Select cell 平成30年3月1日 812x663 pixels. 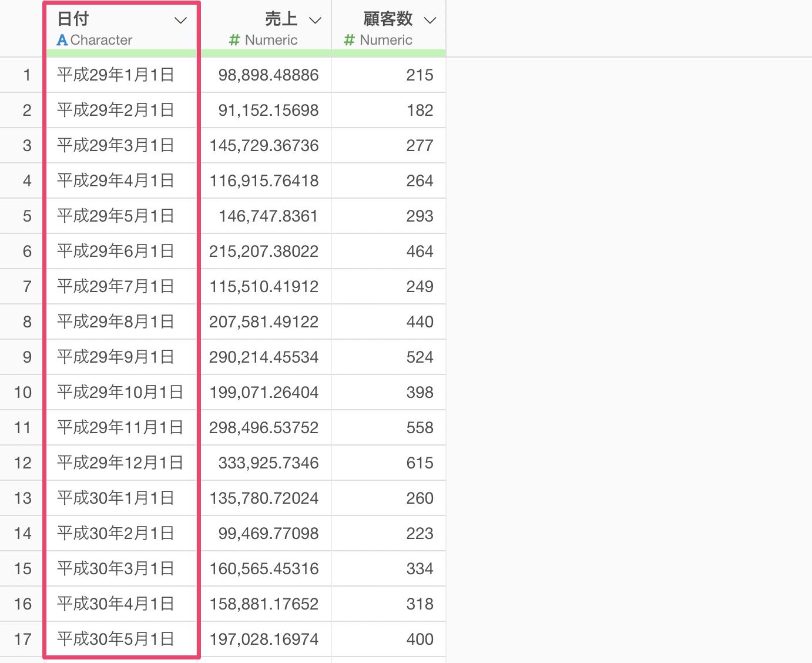(x=116, y=568)
